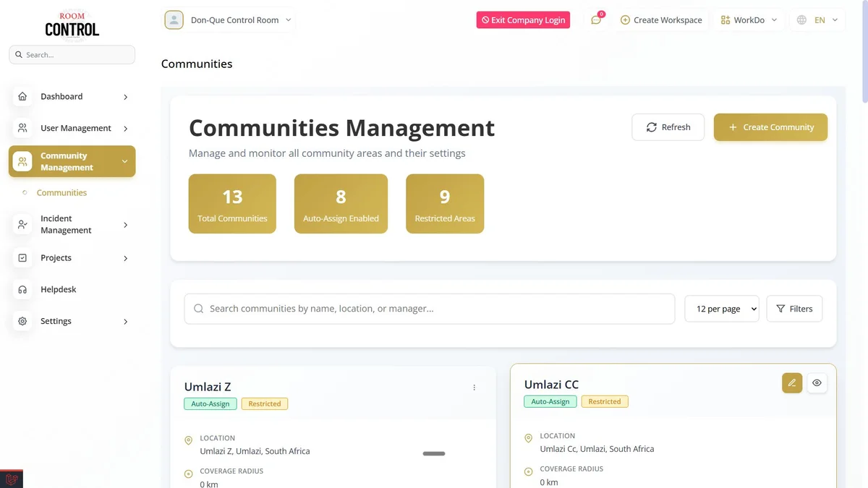Click the user avatar beside Don-Que Control Room
The width and height of the screenshot is (868, 488).
[174, 20]
